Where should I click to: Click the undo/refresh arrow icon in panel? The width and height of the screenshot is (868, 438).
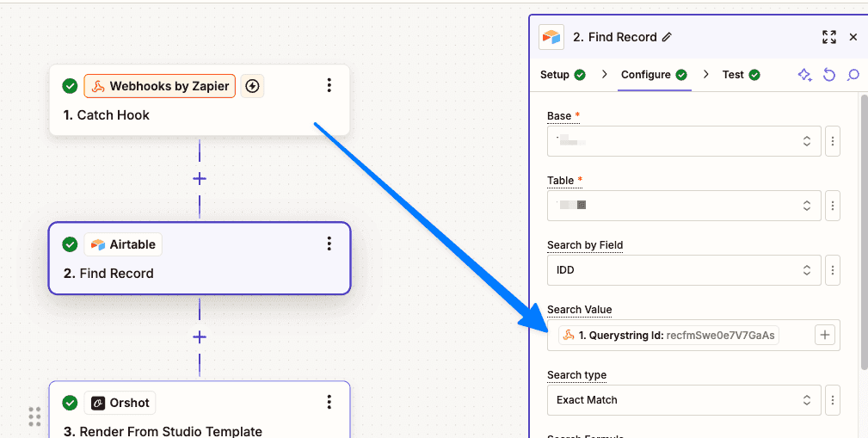point(828,75)
